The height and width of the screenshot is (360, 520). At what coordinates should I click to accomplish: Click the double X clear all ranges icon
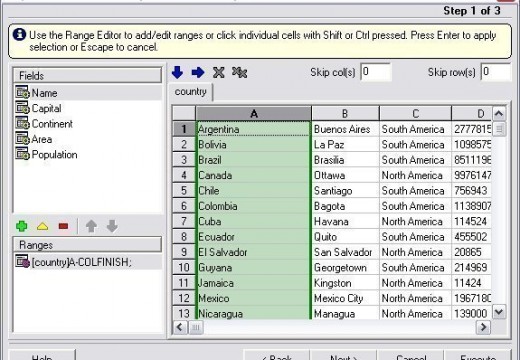(239, 72)
